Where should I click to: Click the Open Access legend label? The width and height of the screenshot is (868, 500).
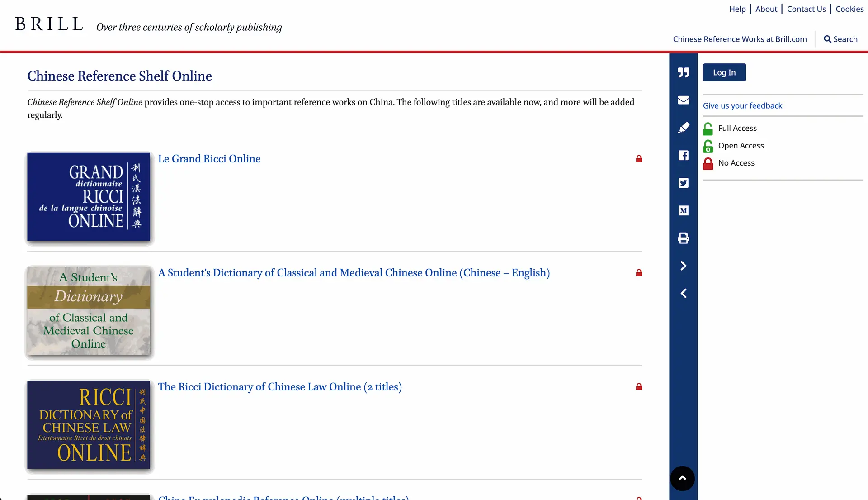click(741, 145)
